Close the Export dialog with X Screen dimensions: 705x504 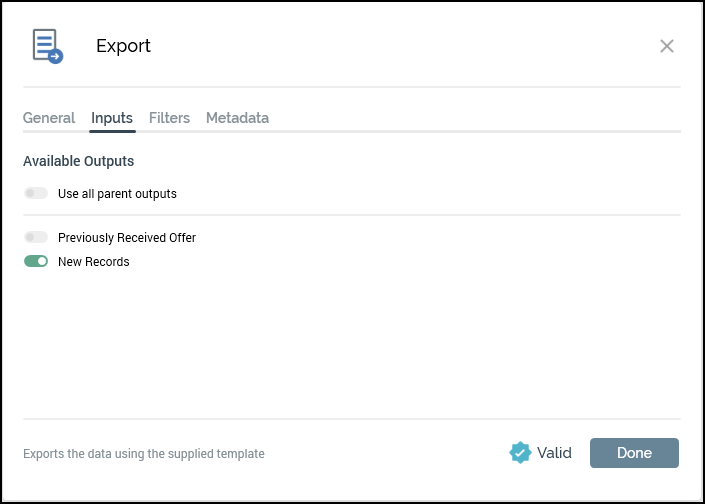pyautogui.click(x=667, y=46)
